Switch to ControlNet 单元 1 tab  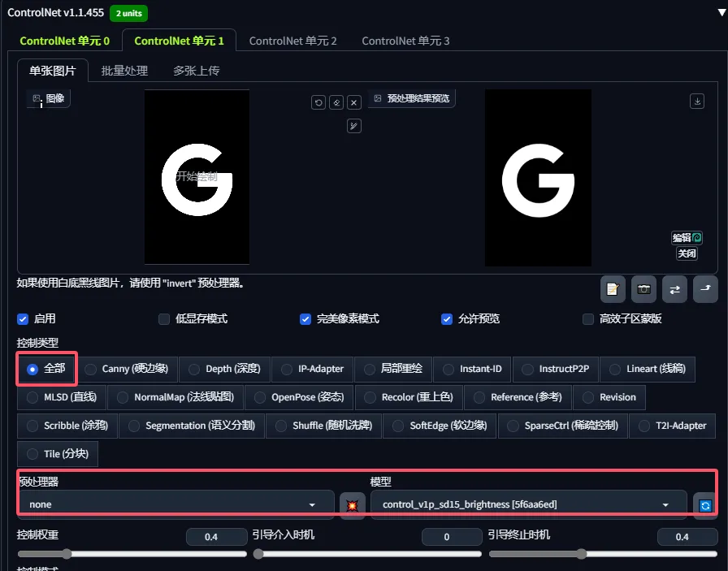180,41
